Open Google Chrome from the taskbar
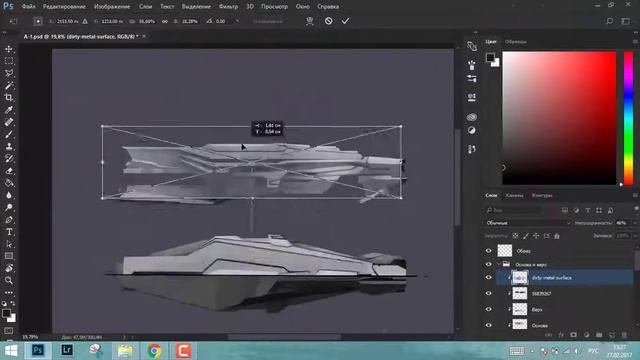This screenshot has width=640, height=360. pos(154,351)
